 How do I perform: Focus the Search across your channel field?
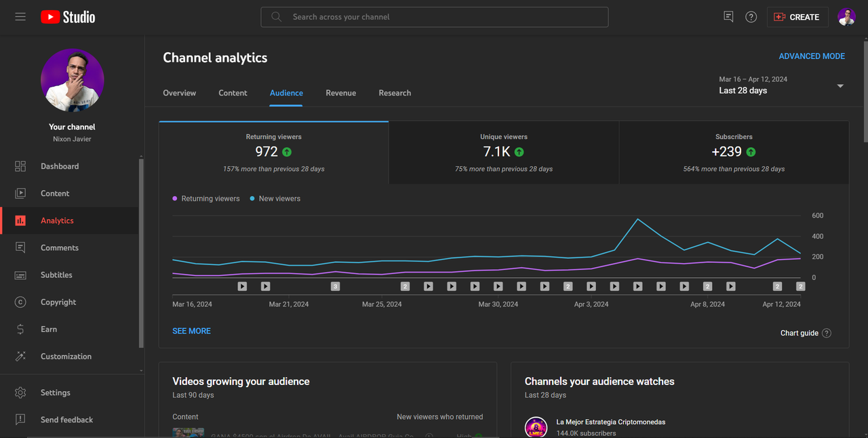(434, 17)
